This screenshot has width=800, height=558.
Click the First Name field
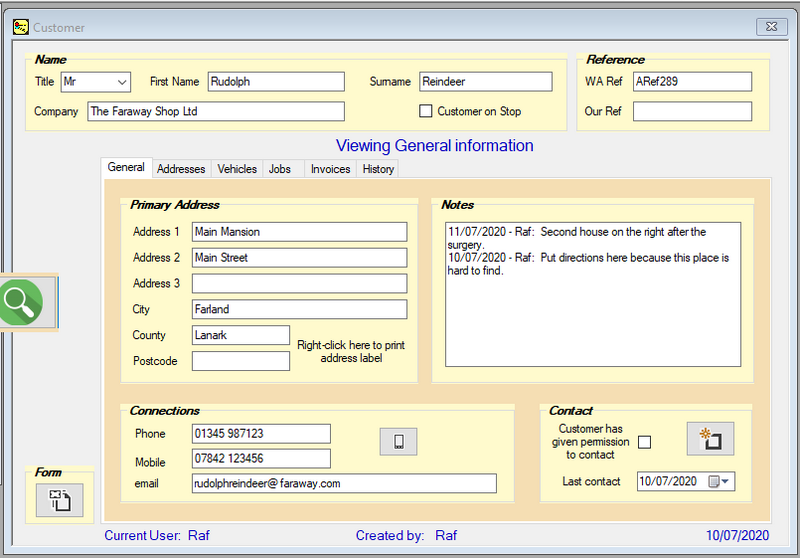[x=276, y=82]
